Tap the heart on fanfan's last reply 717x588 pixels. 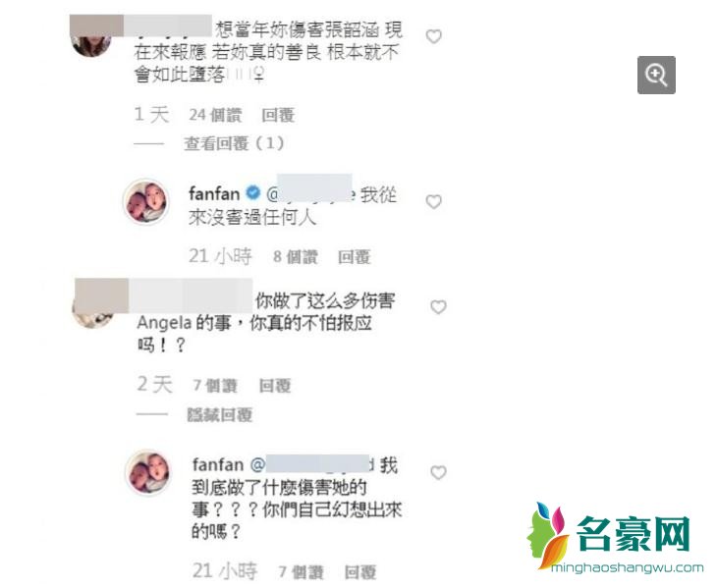coord(438,472)
